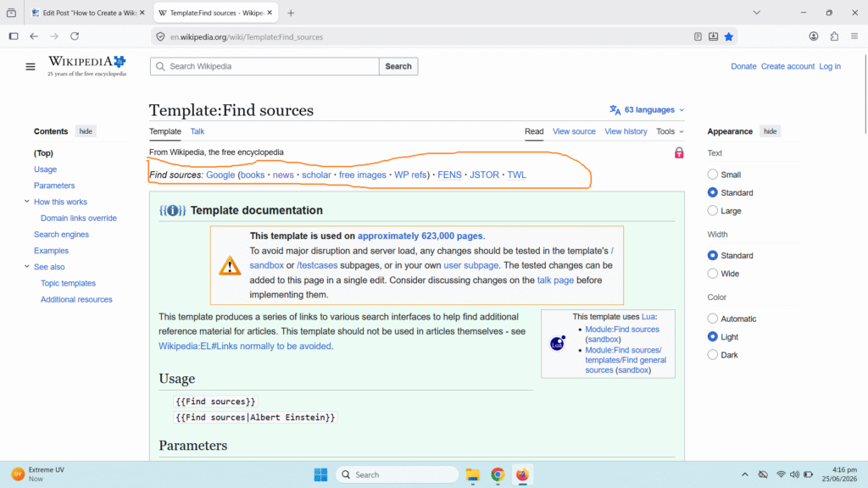
Task: Select Small text size
Action: tap(712, 175)
